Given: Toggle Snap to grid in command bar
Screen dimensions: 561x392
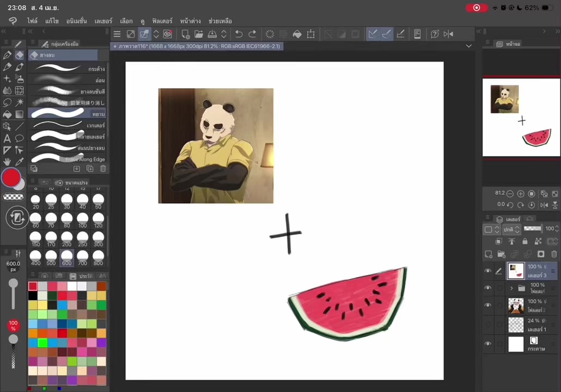Looking at the screenshot, I should click(401, 34).
